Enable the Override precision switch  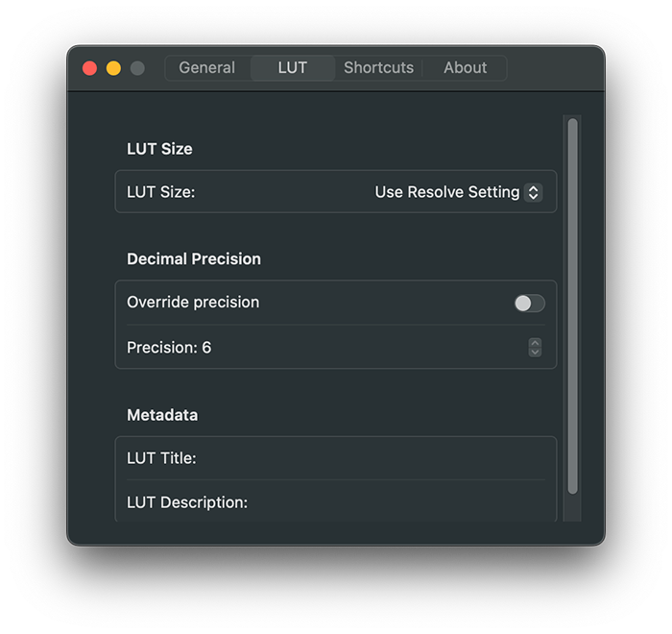530,304
